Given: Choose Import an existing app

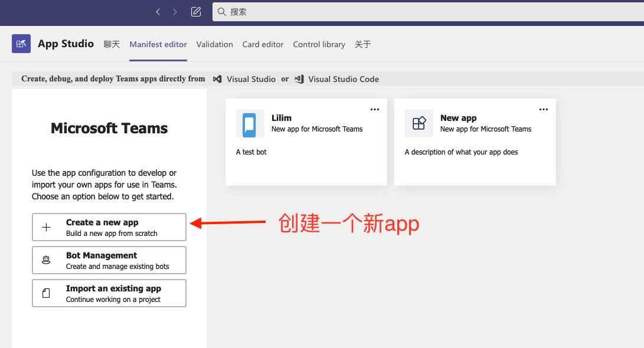Looking at the screenshot, I should pyautogui.click(x=109, y=293).
